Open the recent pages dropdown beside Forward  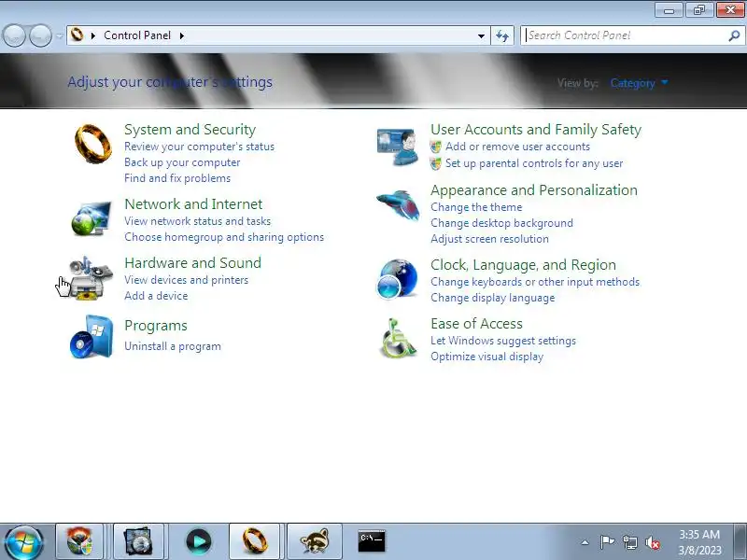pyautogui.click(x=60, y=35)
